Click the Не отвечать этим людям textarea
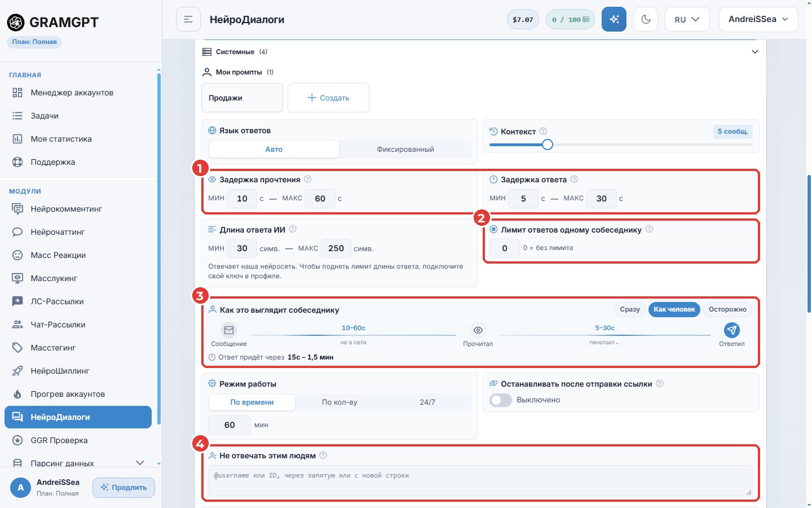The width and height of the screenshot is (812, 508). tap(480, 481)
